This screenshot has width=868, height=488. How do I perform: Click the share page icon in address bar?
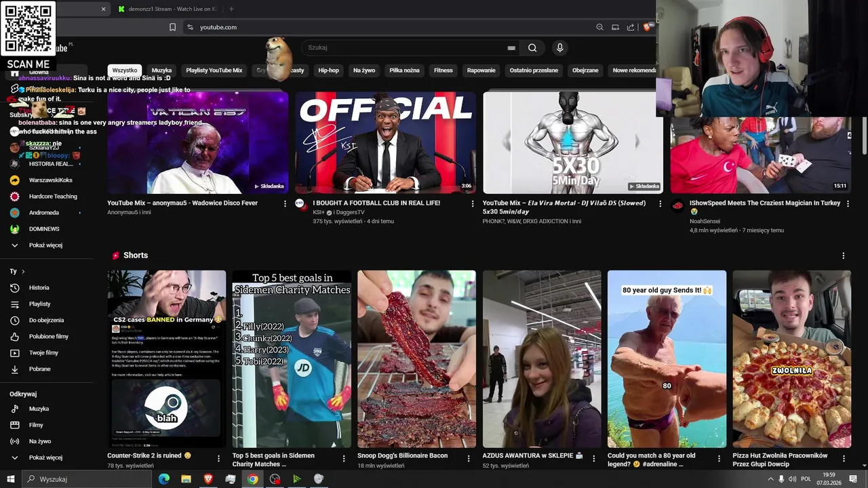(x=631, y=27)
